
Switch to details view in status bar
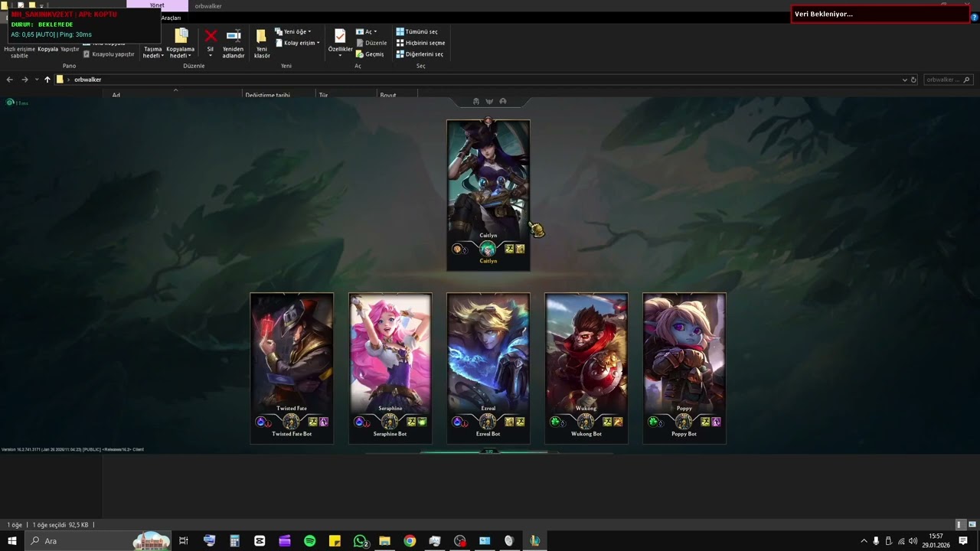click(x=959, y=525)
